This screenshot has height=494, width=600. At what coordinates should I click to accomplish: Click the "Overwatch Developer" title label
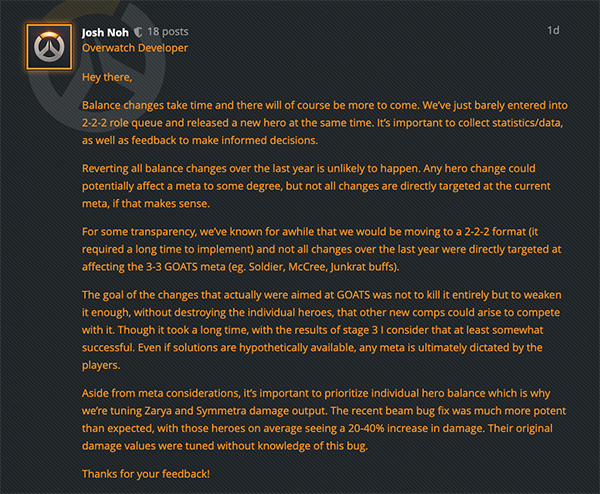pyautogui.click(x=134, y=47)
